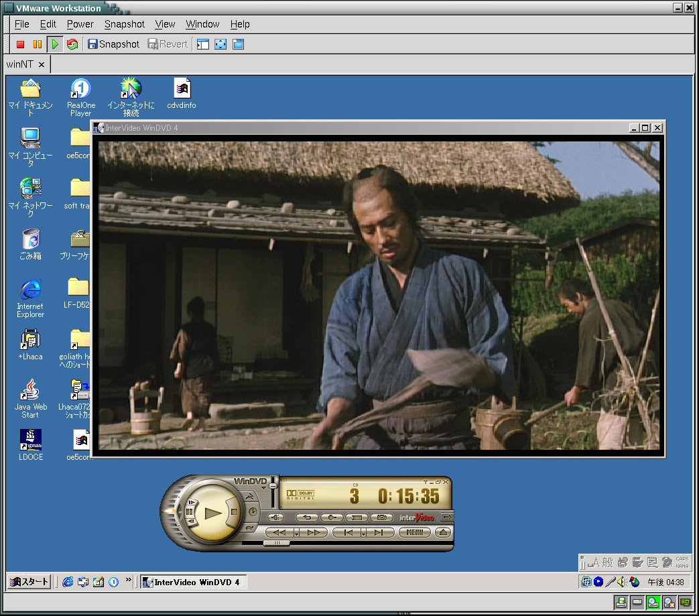
Task: Pause playback on the WinDVD dial
Action: click(x=189, y=511)
